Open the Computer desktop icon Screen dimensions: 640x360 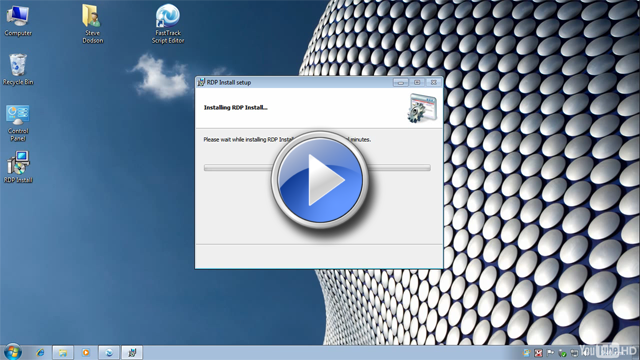coord(18,21)
